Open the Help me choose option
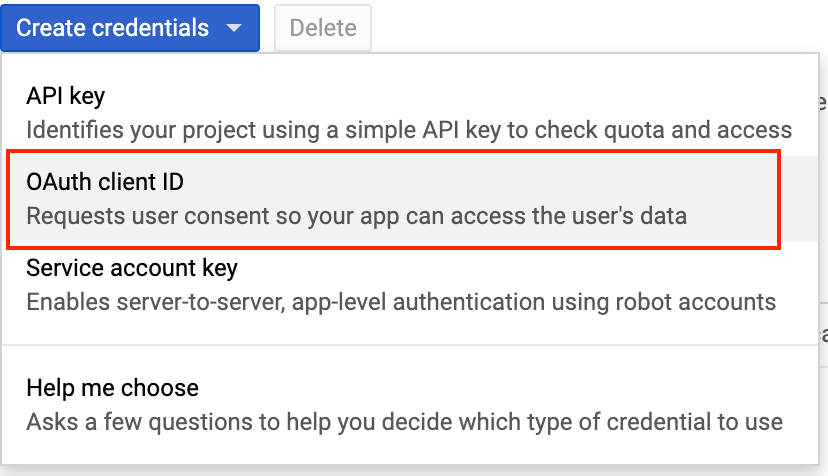The image size is (828, 476). click(410, 404)
